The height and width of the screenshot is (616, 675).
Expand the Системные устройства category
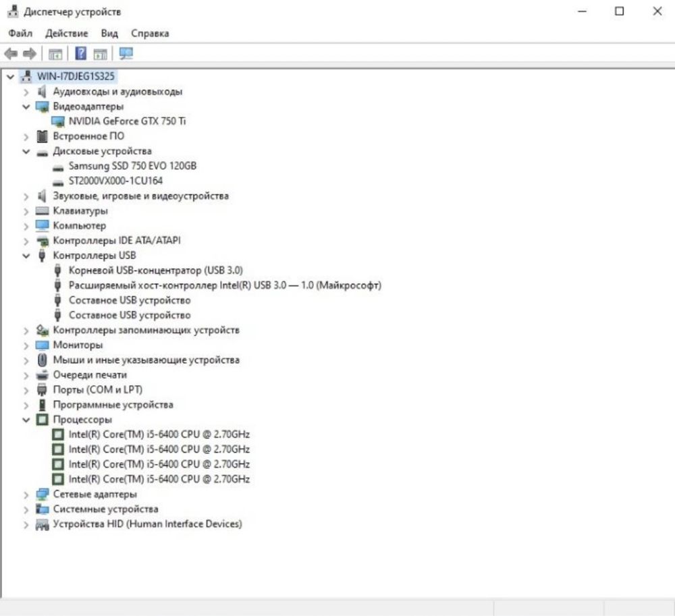point(26,510)
